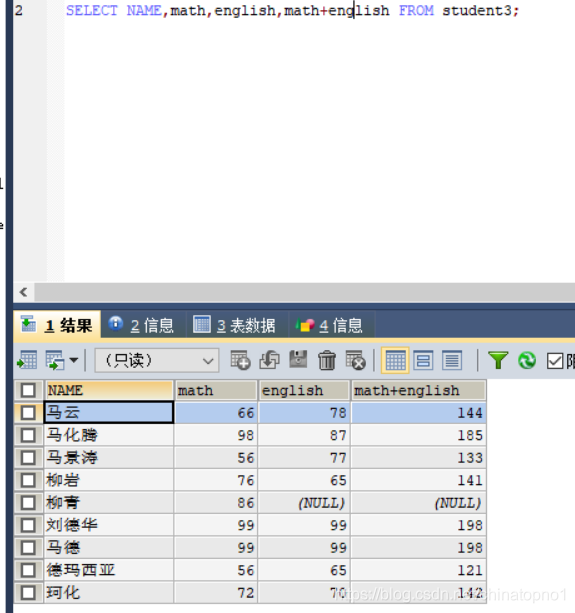Toggle the limit rows checkbox
This screenshot has height=613, width=575.
click(555, 361)
